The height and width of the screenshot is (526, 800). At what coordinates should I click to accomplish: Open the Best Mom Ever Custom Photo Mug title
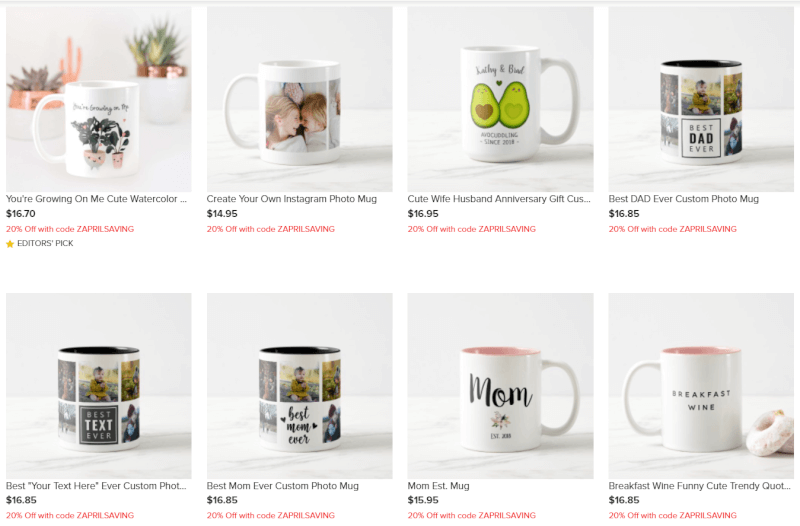[x=283, y=486]
